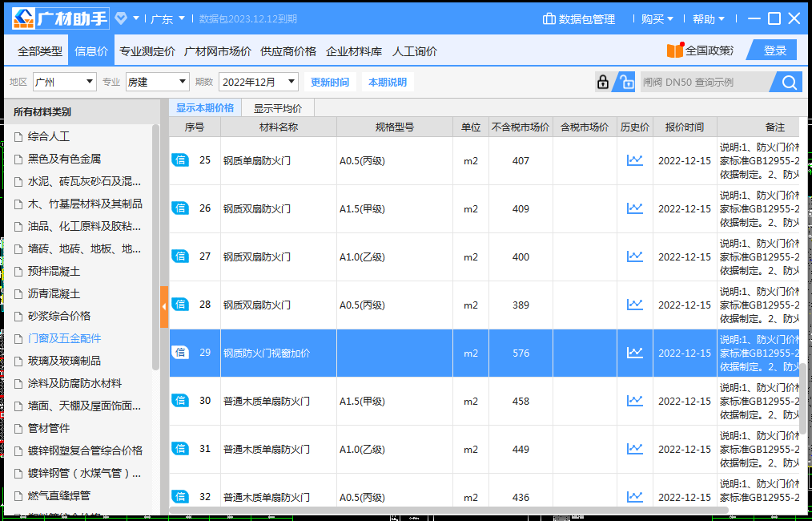Screen dimensions: 812x521
Task: Click the 更新时间 button
Action: coord(330,82)
